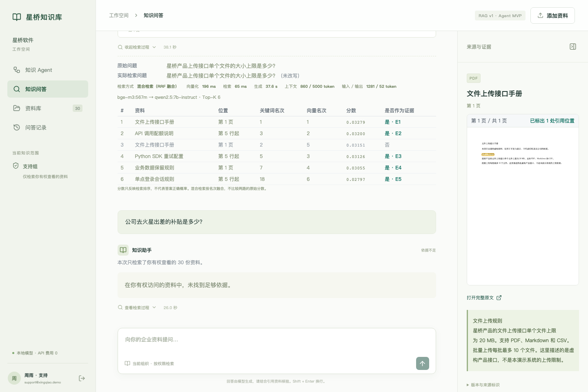Click Python SDK 重试配置 result row
588x392 pixels.
point(276,156)
